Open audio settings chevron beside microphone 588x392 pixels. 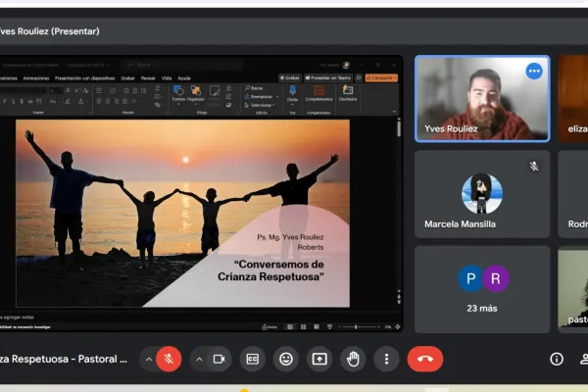149,359
